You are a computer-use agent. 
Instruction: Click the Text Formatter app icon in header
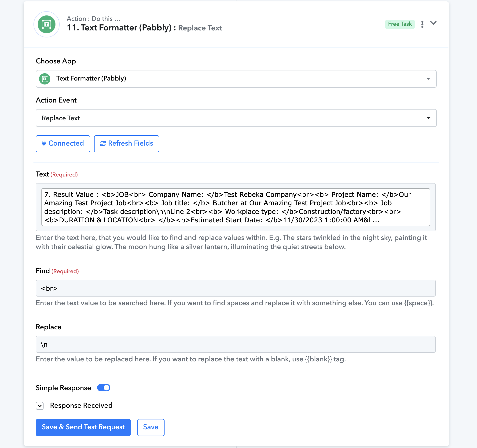[x=47, y=24]
